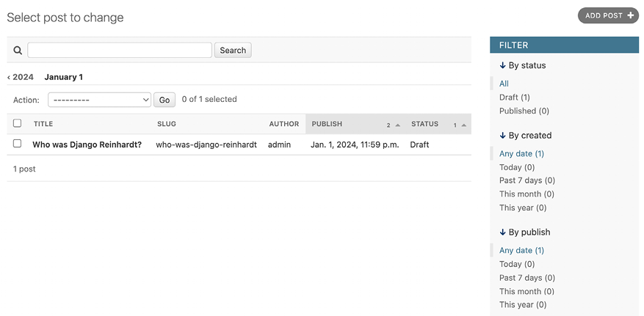This screenshot has height=316, width=644.
Task: Select Today (0) under By created
Action: (517, 167)
